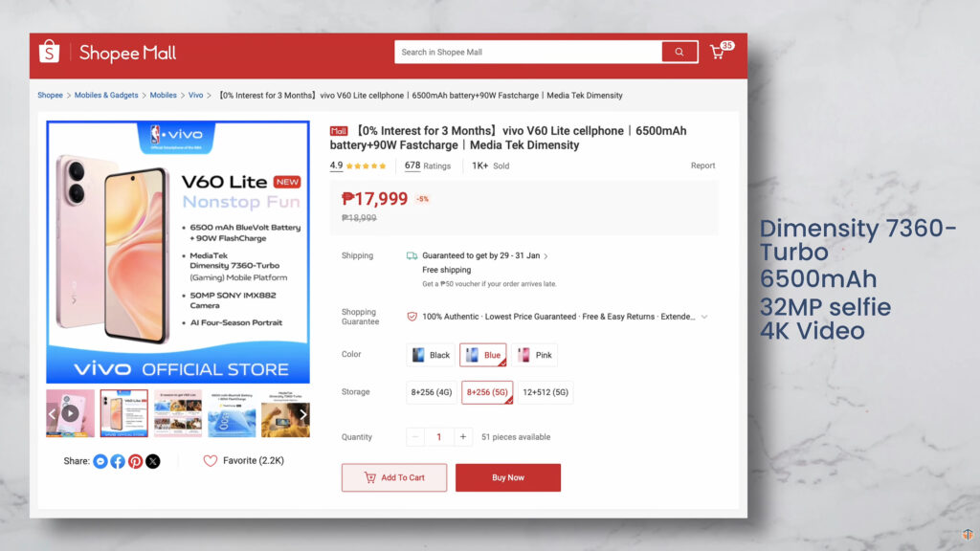Click the Buy Now button
Viewport: 980px width, 551px height.
point(508,477)
